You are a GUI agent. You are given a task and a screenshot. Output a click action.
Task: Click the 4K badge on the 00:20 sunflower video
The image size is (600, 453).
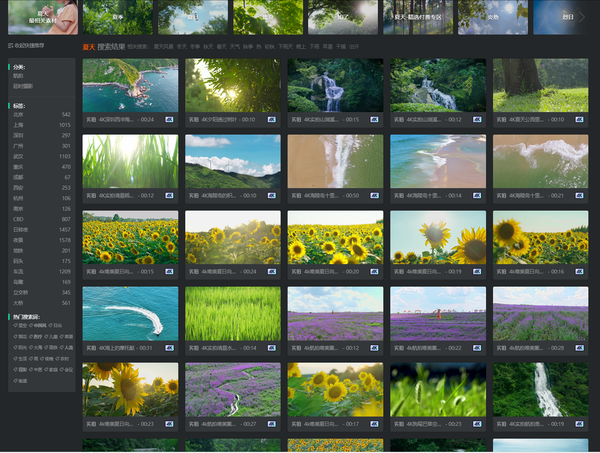(374, 271)
